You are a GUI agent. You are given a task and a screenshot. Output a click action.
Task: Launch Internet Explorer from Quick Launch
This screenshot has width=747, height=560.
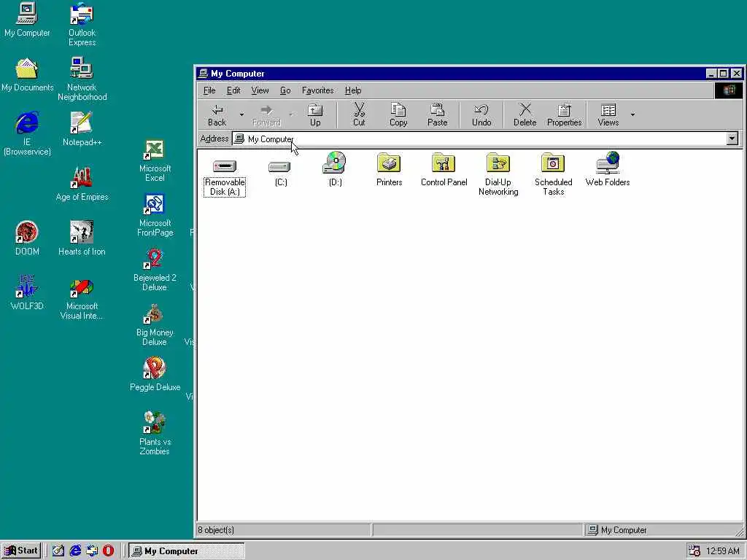click(75, 551)
